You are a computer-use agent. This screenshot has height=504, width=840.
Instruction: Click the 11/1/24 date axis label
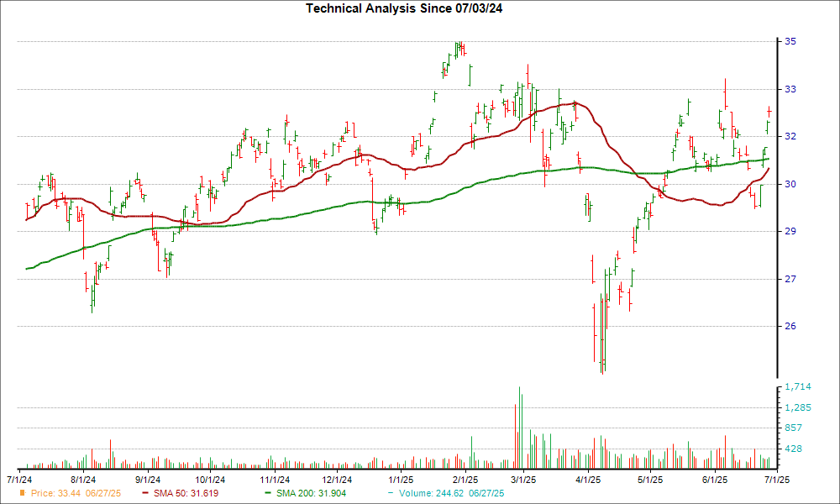275,480
